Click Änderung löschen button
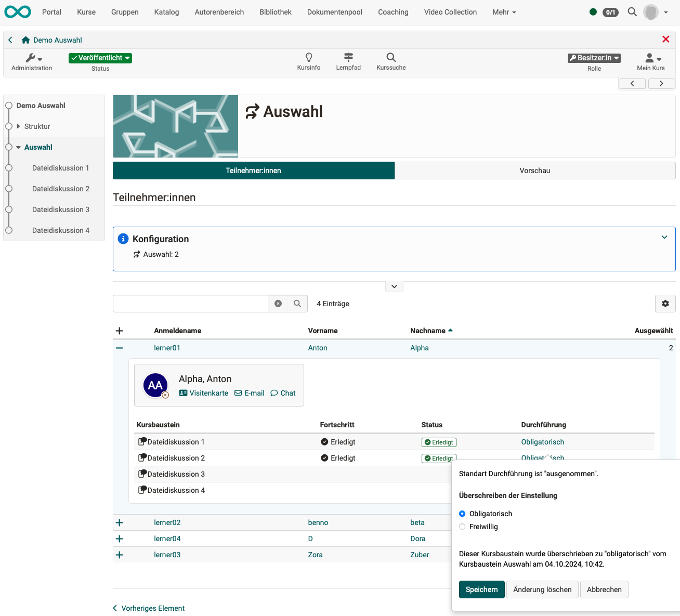The height and width of the screenshot is (616, 680). [542, 589]
